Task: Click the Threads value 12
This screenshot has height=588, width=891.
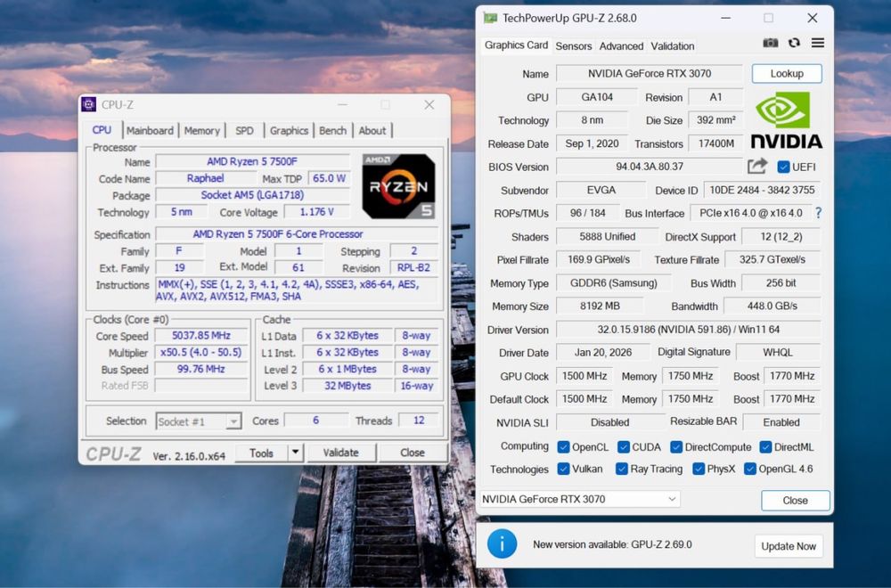Action: click(419, 421)
